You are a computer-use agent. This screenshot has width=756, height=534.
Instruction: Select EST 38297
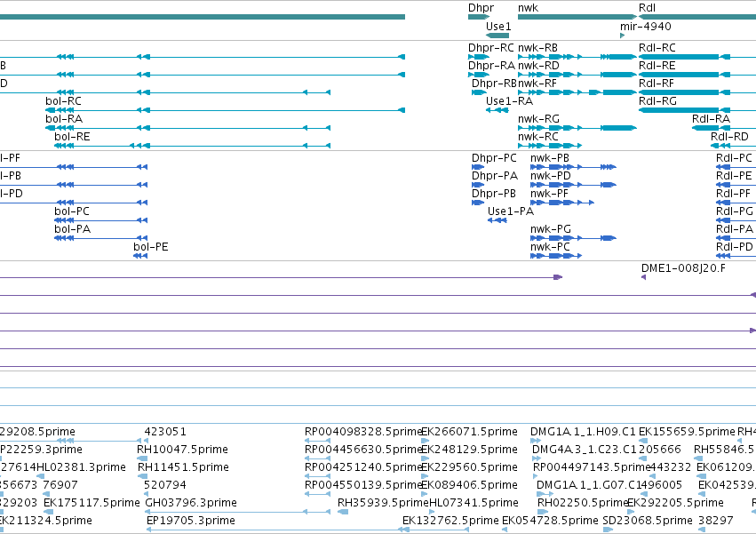tap(716, 521)
